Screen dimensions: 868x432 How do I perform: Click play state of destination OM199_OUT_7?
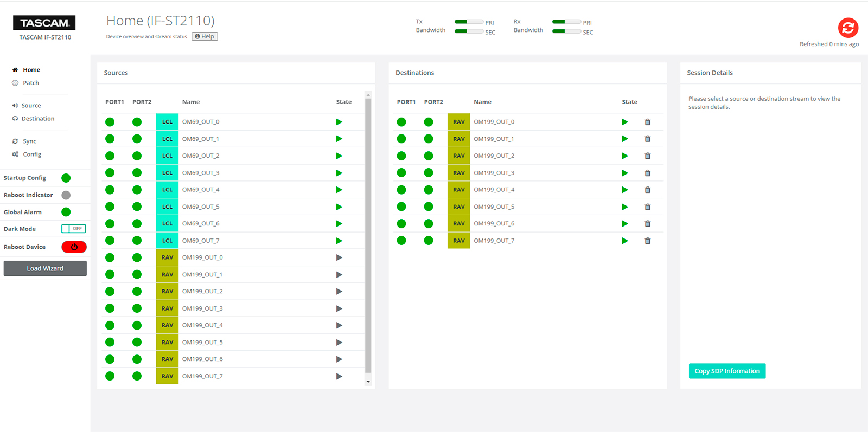625,241
